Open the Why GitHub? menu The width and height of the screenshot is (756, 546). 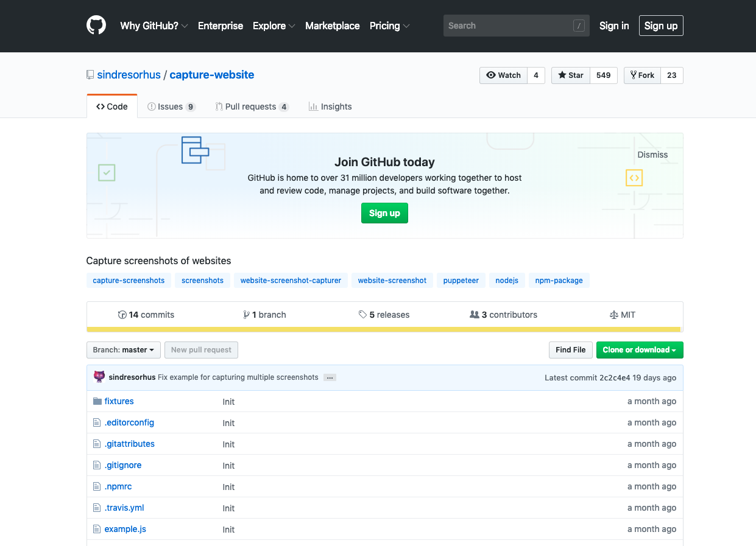click(154, 26)
